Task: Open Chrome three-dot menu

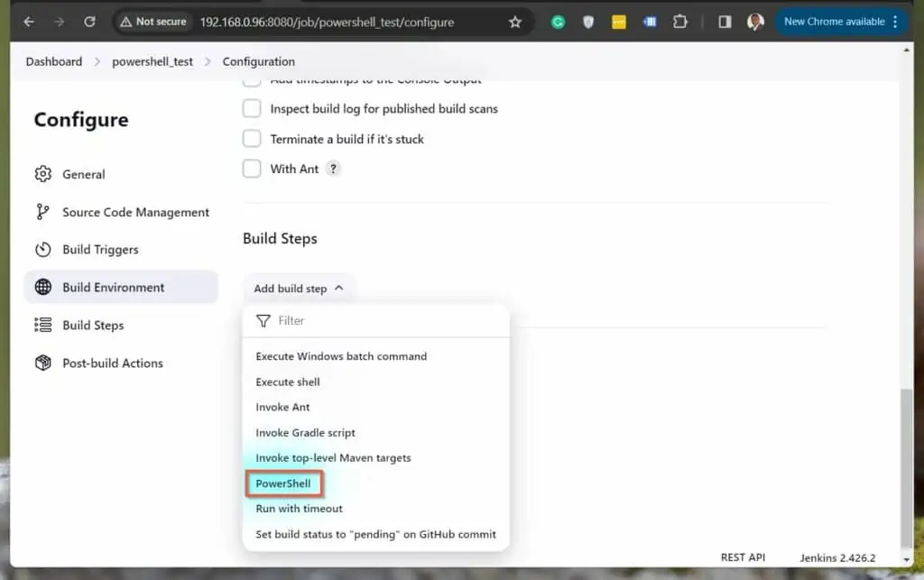Action: click(x=896, y=22)
